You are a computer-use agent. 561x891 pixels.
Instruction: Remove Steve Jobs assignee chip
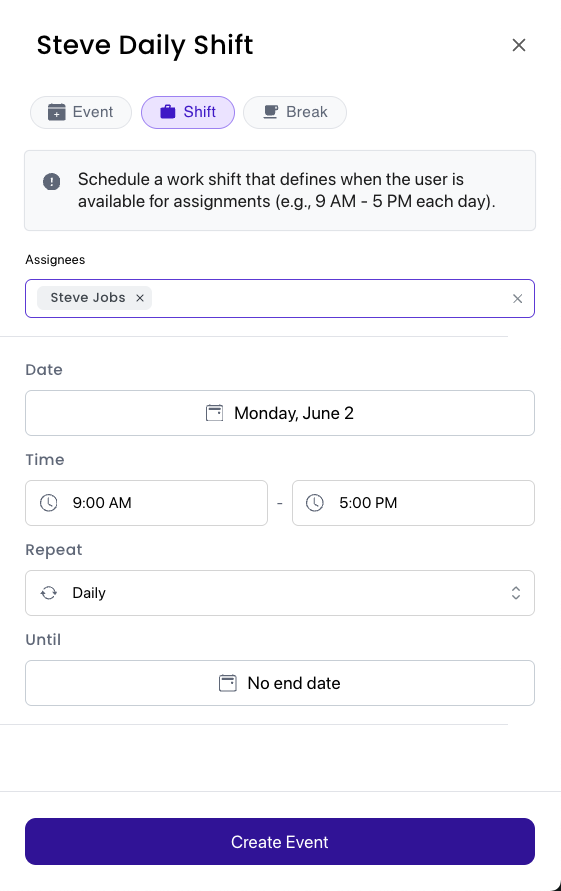coord(140,298)
